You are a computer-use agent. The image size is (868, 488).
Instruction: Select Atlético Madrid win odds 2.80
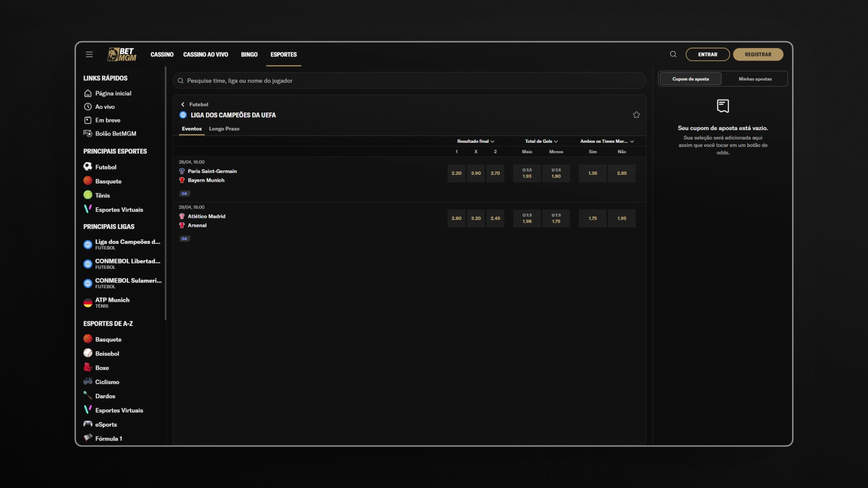pos(457,219)
